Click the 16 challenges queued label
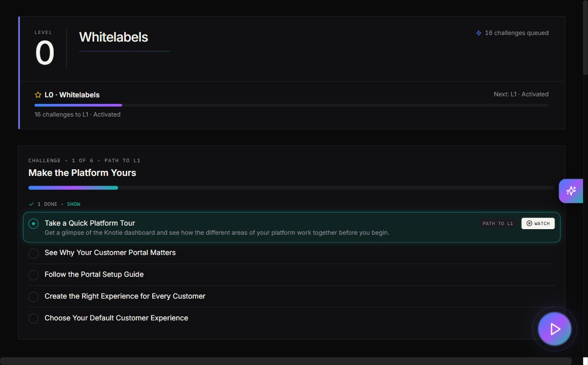The height and width of the screenshot is (365, 588). 517,33
